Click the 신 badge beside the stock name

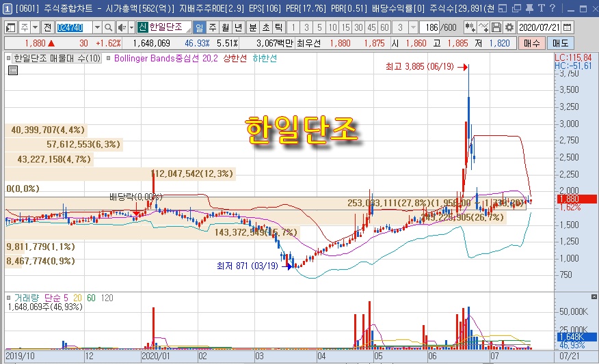142,27
